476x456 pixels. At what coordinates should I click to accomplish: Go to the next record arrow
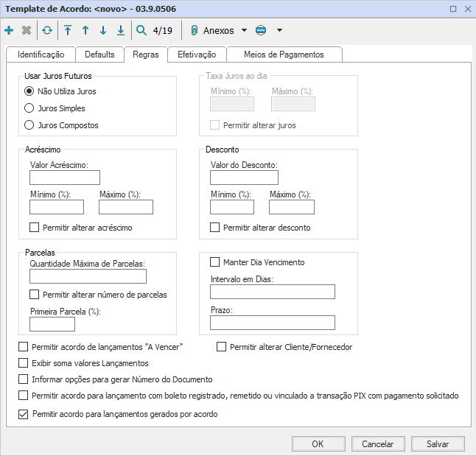[103, 31]
